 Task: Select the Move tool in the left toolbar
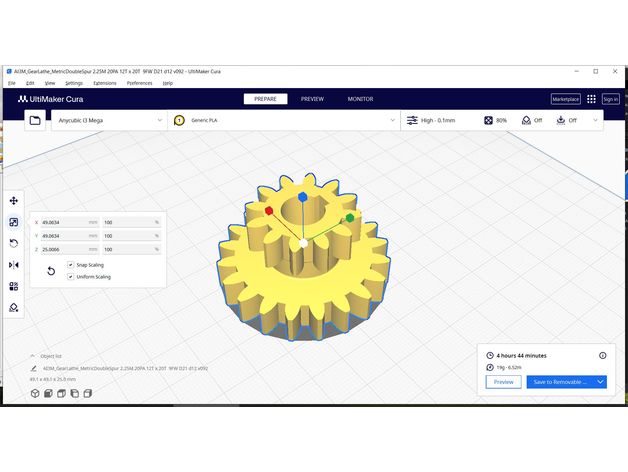[14, 201]
